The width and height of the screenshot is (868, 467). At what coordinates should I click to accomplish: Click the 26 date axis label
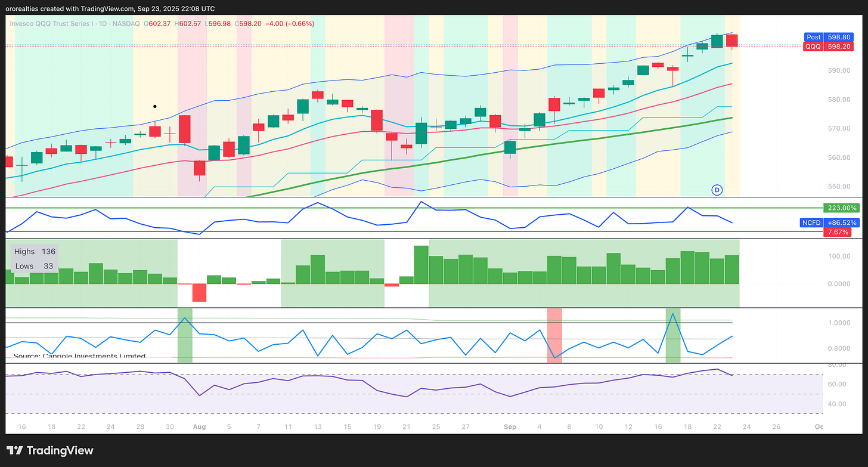pos(776,427)
